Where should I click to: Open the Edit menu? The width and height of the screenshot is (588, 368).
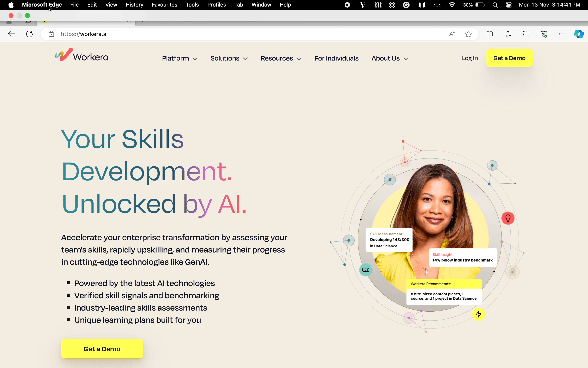(92, 5)
